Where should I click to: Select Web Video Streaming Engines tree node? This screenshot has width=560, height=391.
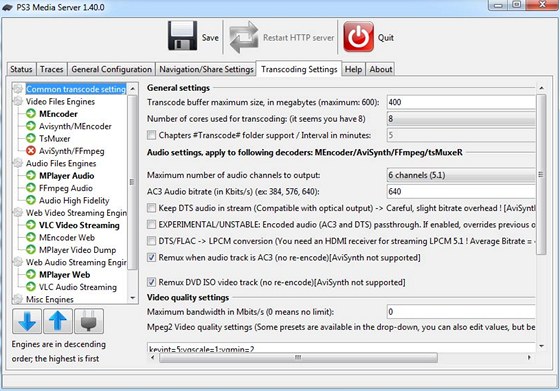click(76, 213)
